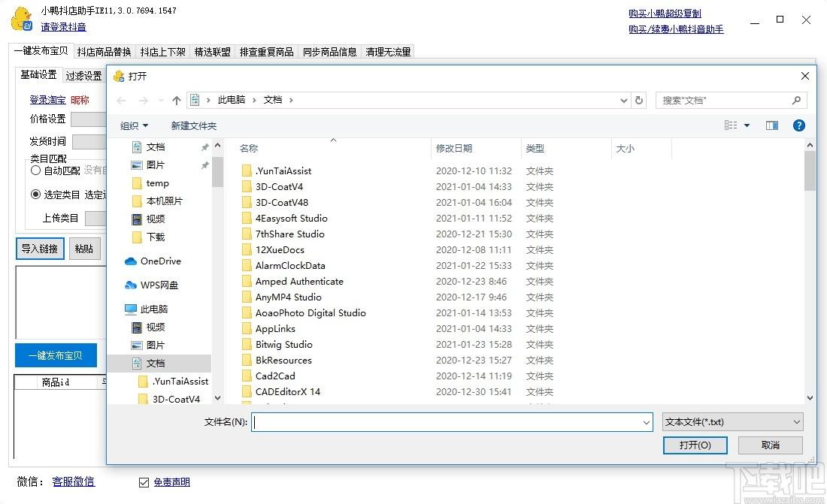Viewport: 827px width, 504px height.
Task: Toggle the 免责声明 checkbox
Action: pyautogui.click(x=144, y=482)
